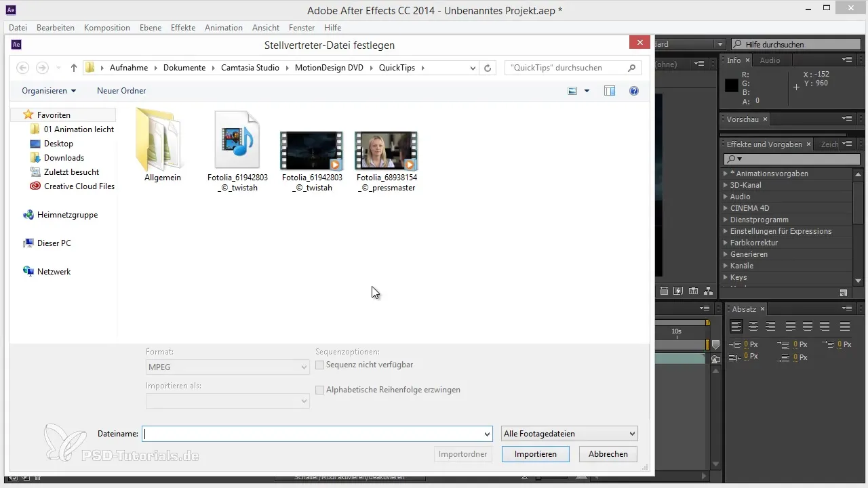
Task: Create new animation preset icon
Action: [x=843, y=293]
